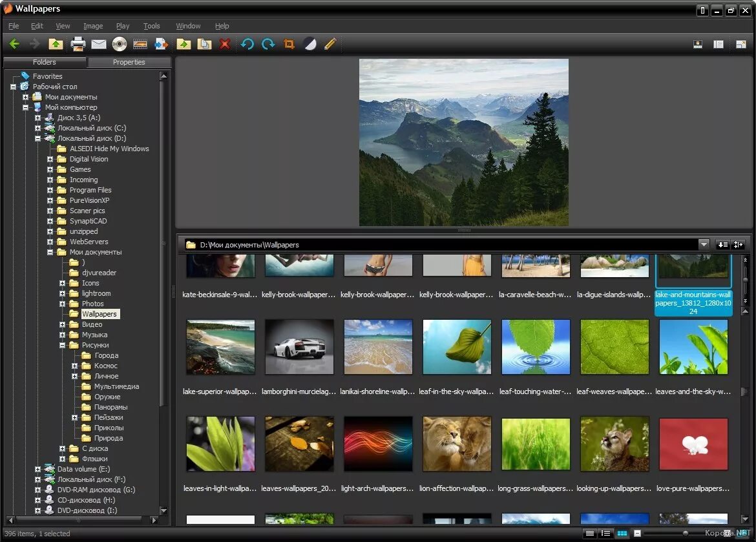Switch to the Properties tab

click(129, 62)
